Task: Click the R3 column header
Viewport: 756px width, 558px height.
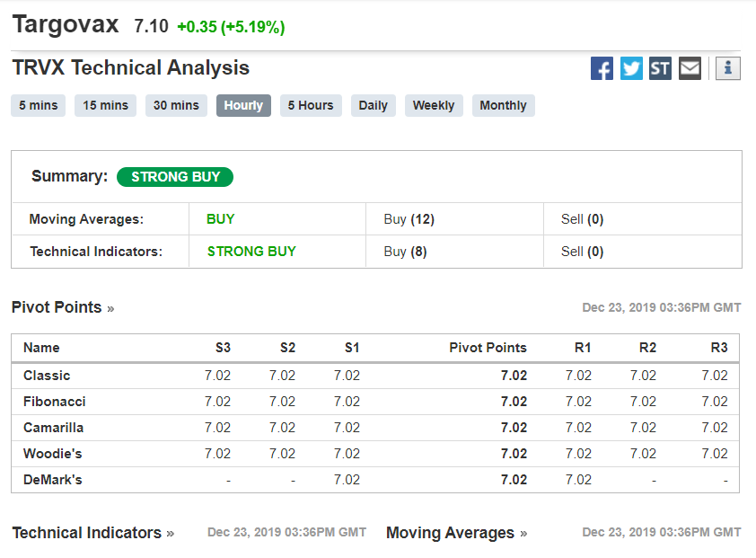Action: [x=719, y=348]
